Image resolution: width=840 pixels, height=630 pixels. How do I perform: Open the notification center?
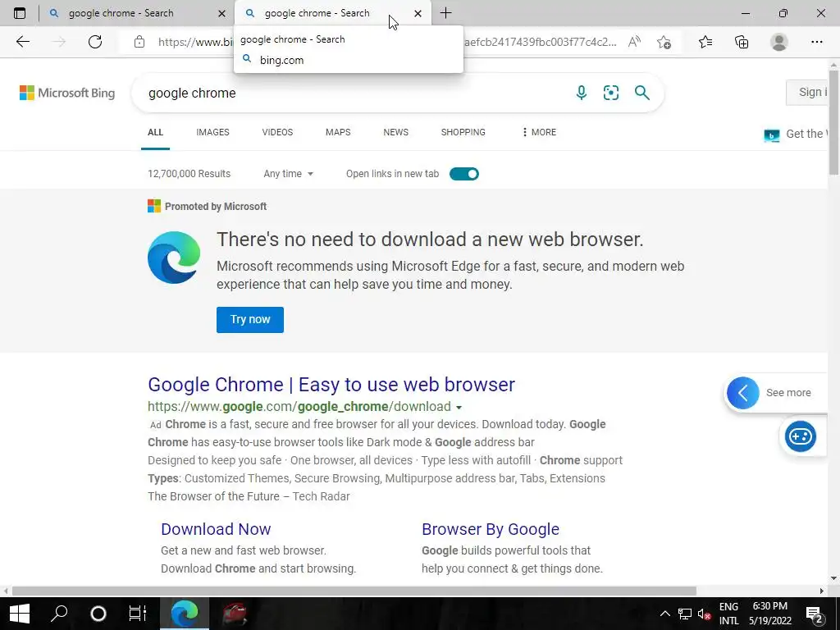coord(815,614)
